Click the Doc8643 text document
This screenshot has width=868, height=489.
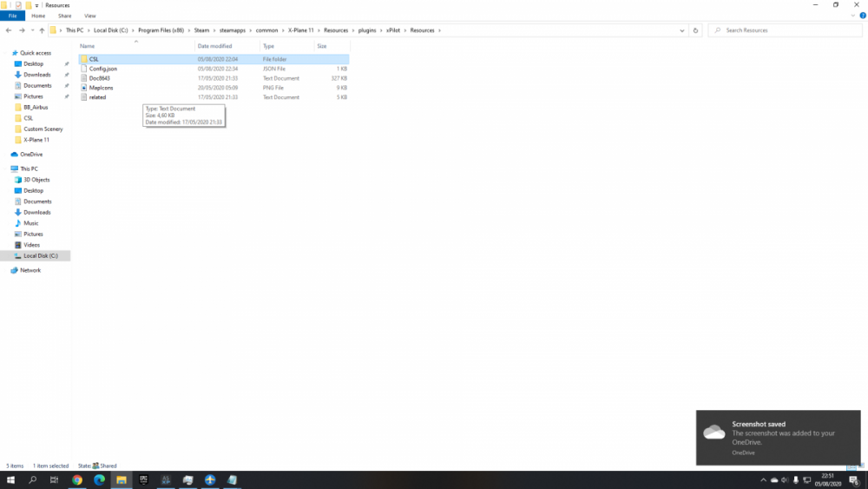pos(99,78)
